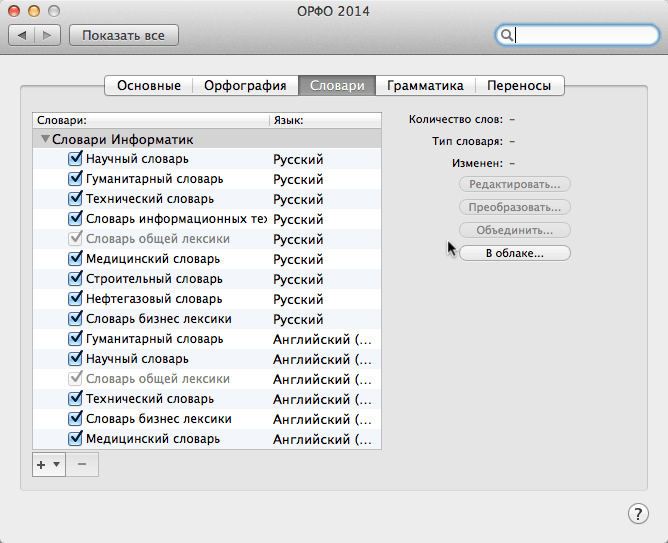Select Russian Словарь общей лексики row text

point(158,238)
